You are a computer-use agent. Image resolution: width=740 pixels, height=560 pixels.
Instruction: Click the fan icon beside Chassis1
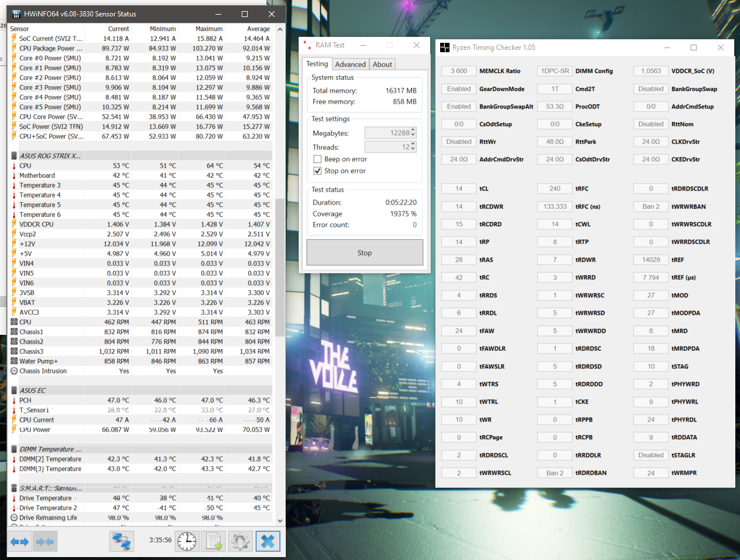point(14,332)
